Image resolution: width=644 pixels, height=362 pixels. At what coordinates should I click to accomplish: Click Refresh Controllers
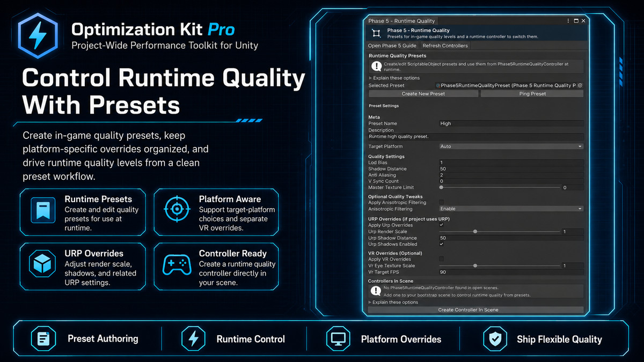coord(445,46)
